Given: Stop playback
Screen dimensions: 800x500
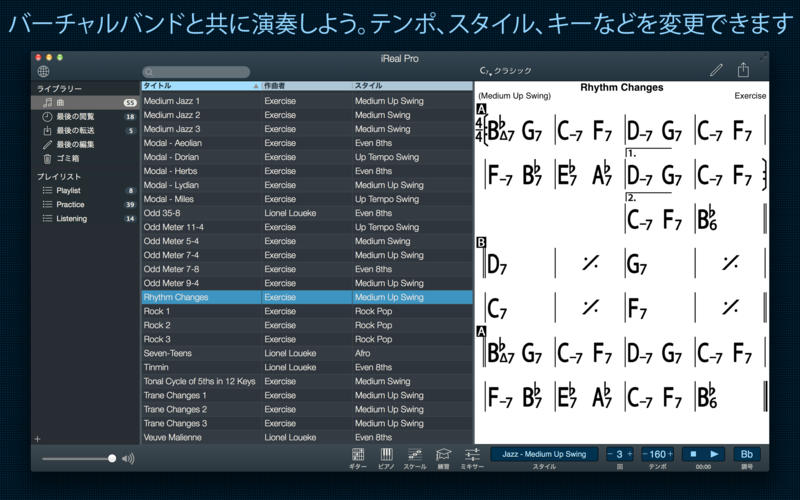Looking at the screenshot, I should 693,454.
